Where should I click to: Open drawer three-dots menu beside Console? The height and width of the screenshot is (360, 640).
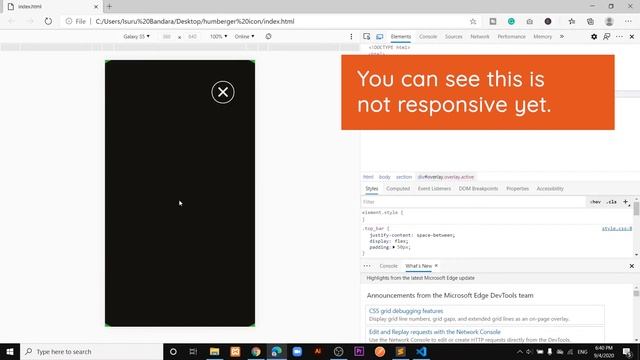[x=367, y=266]
